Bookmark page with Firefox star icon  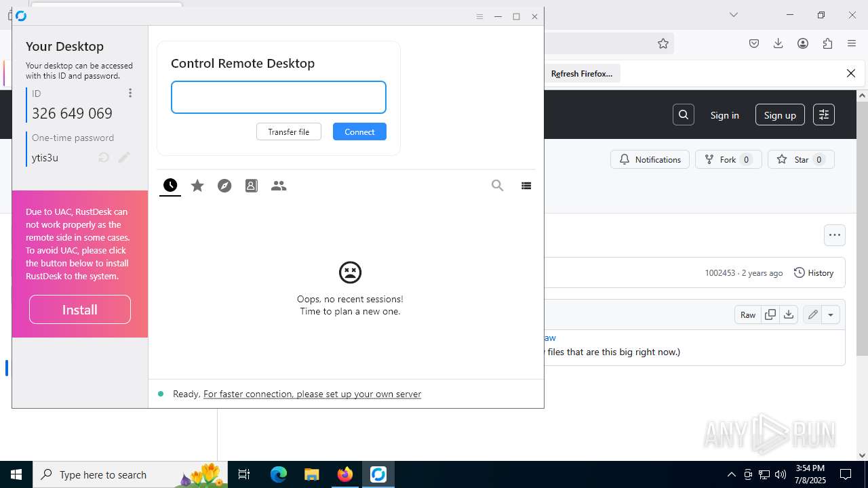663,43
